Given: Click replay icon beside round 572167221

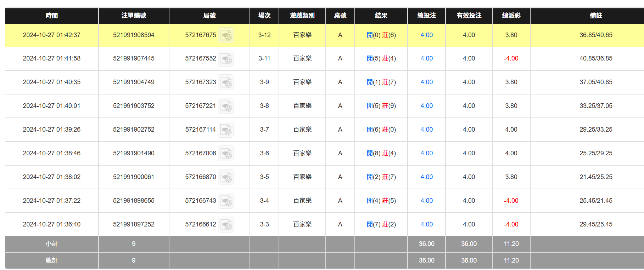Looking at the screenshot, I should (x=226, y=106).
